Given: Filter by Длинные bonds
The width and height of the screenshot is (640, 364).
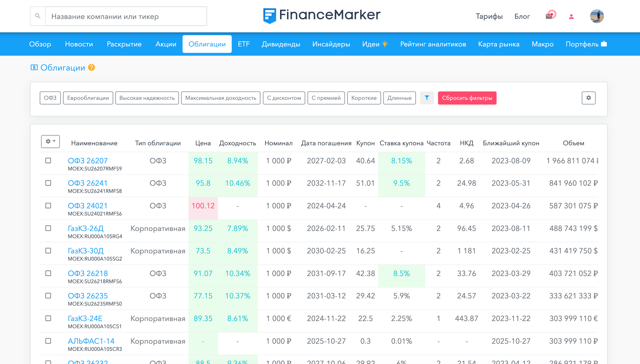Looking at the screenshot, I should (399, 98).
